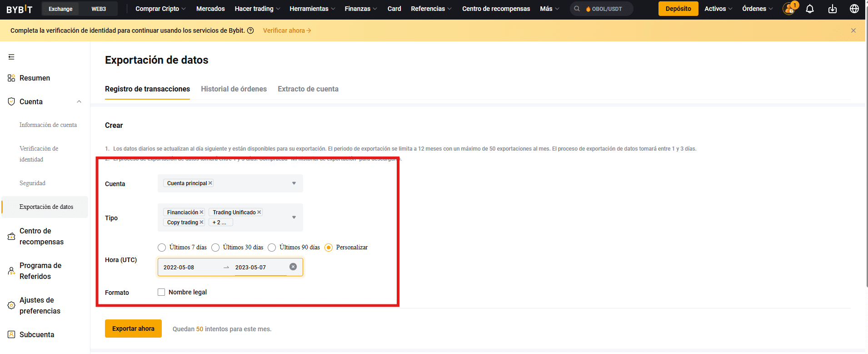Select Últimos 90 días option
The height and width of the screenshot is (354, 868).
pyautogui.click(x=272, y=248)
